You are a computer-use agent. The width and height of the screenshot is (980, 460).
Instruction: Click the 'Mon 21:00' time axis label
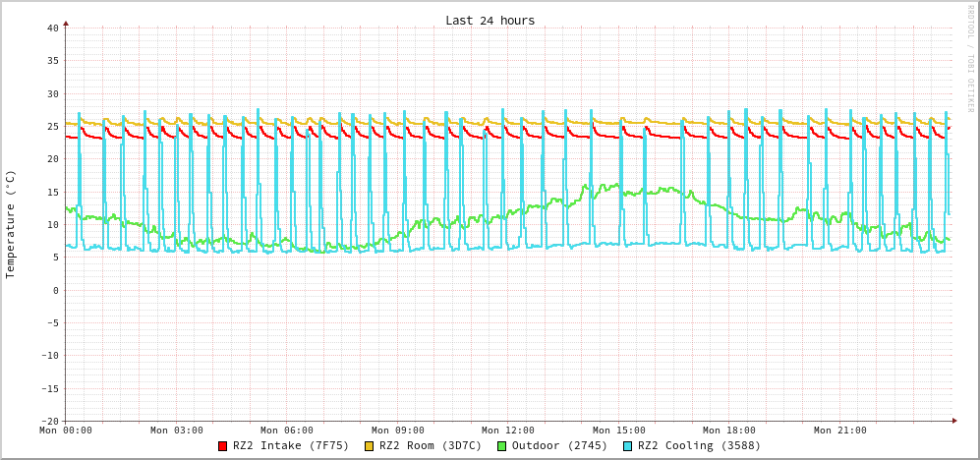coord(840,430)
